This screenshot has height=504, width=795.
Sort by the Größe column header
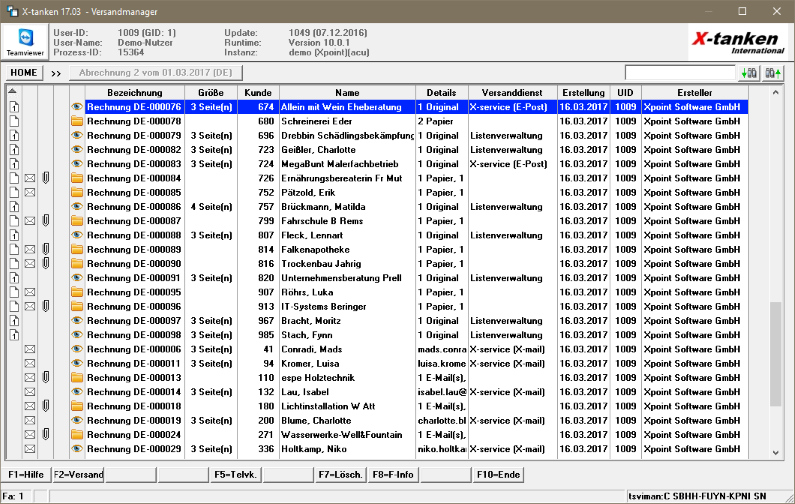211,93
